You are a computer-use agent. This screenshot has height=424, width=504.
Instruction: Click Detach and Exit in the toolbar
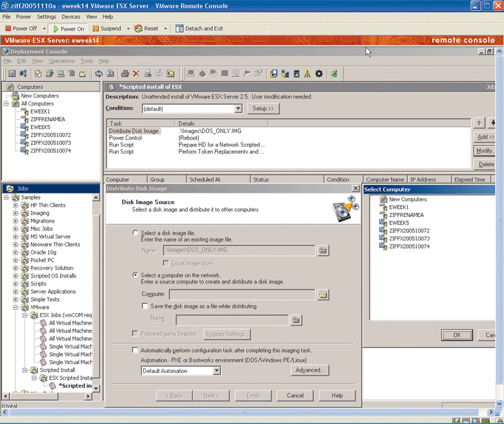tap(200, 29)
